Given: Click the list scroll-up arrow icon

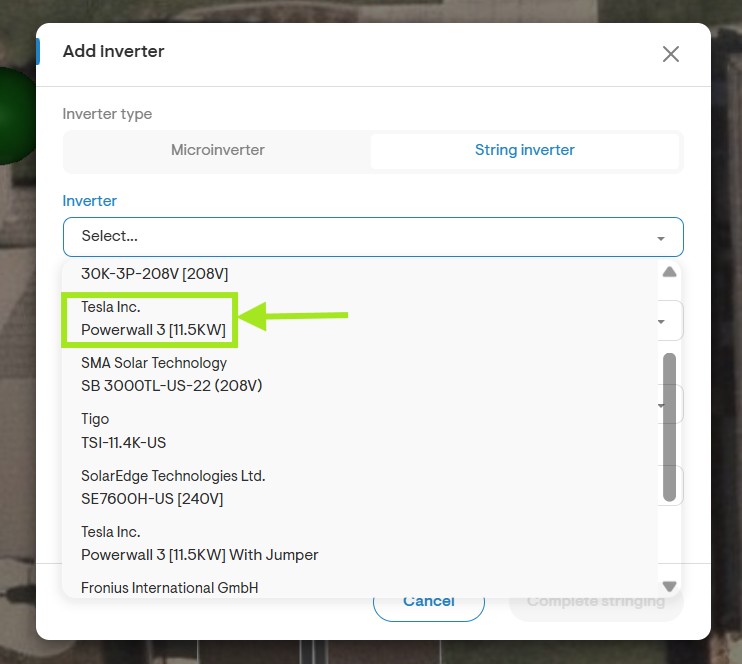Looking at the screenshot, I should click(669, 272).
